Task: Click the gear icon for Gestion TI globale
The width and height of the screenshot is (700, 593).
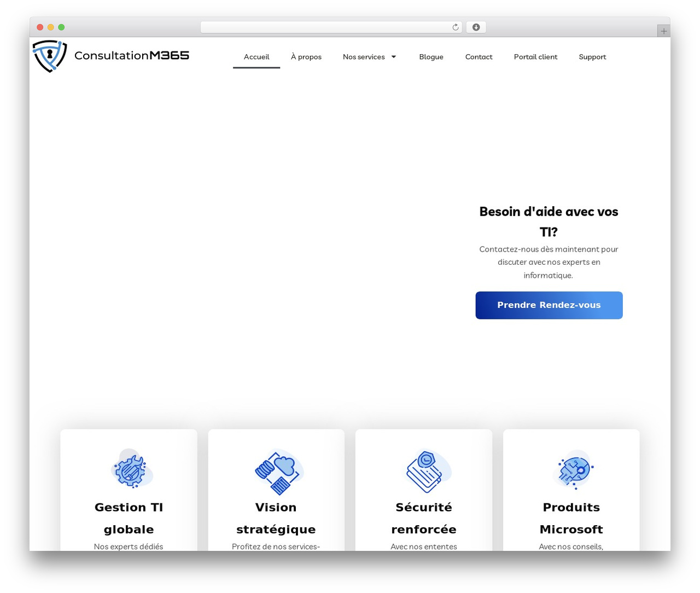Action: 131,469
